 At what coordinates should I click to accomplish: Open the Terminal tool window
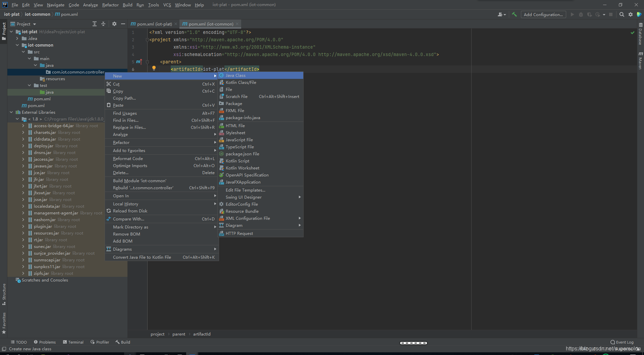[73, 342]
